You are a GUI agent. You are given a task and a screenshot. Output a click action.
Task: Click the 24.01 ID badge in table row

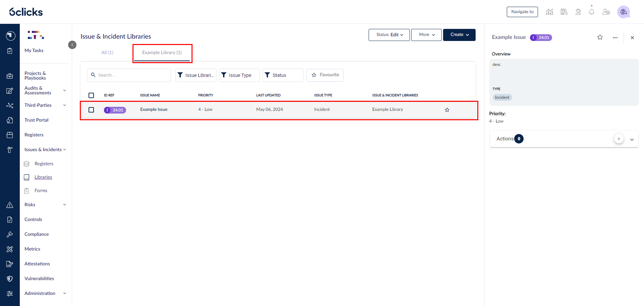point(115,110)
